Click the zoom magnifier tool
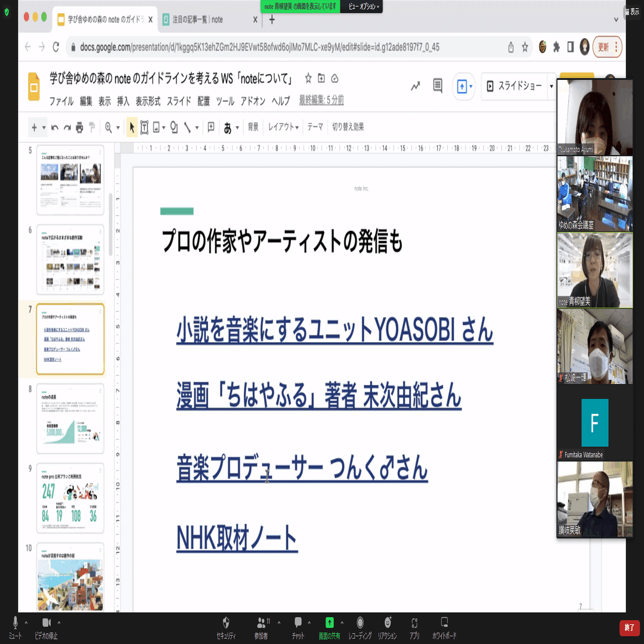This screenshot has height=644, width=644. [109, 128]
